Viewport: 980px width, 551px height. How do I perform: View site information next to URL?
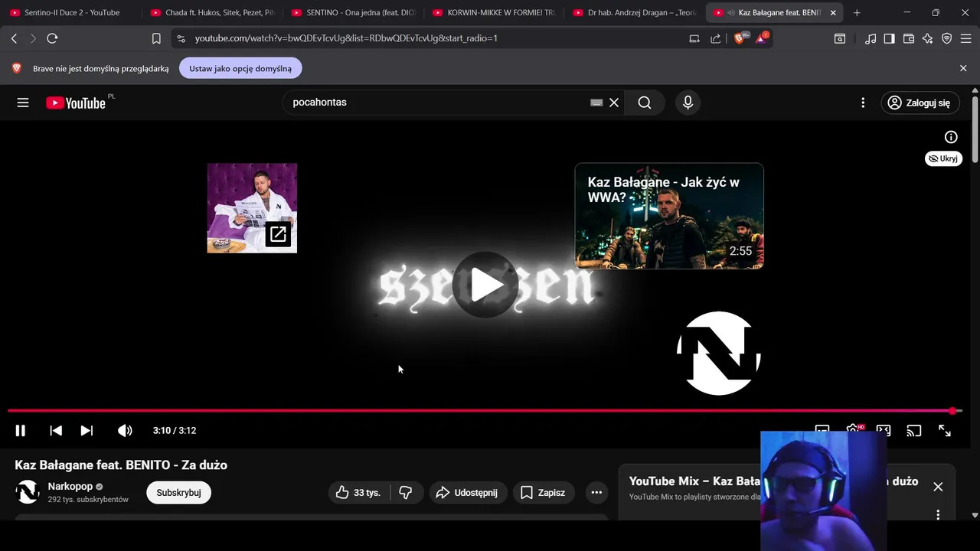click(180, 38)
